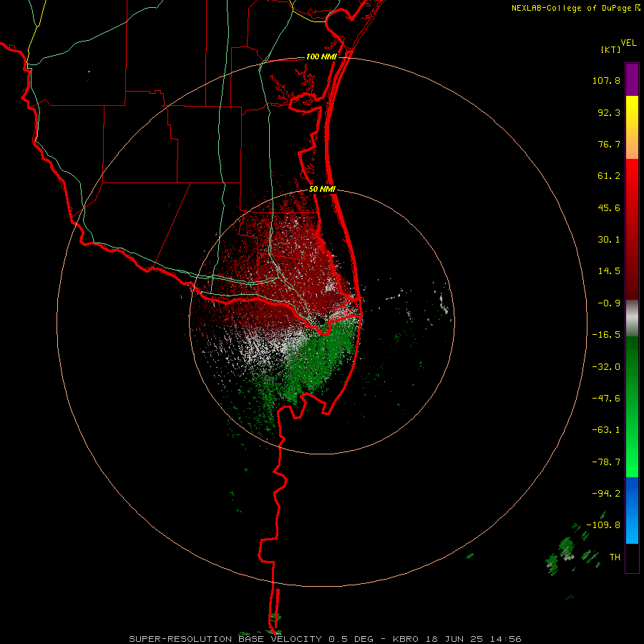Screen dimensions: 644x644
Task: Click the purple segment of the velocity color bar
Action: pyautogui.click(x=632, y=79)
